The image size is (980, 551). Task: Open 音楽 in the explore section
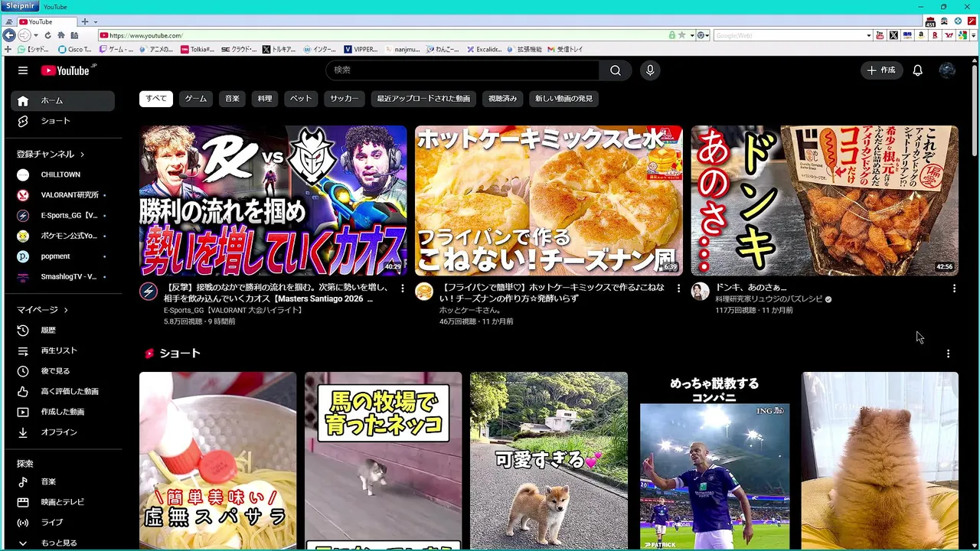63,481
